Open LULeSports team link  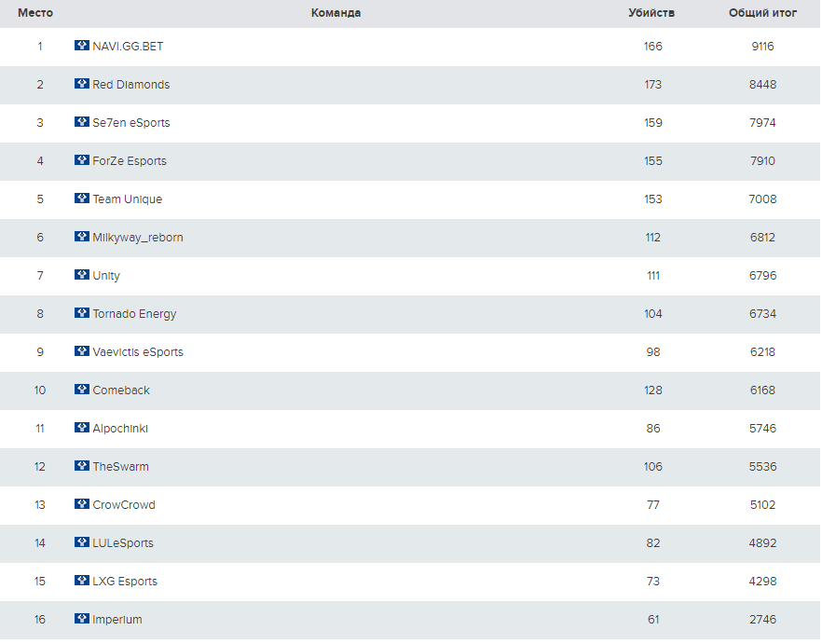[123, 543]
